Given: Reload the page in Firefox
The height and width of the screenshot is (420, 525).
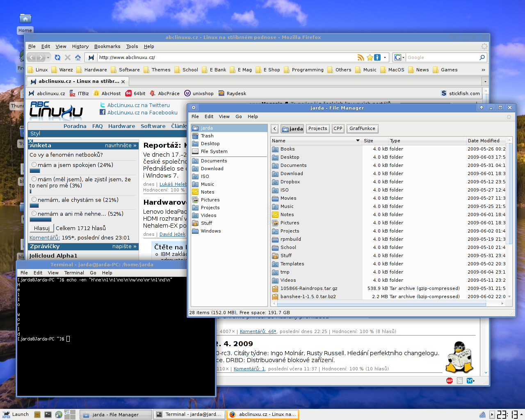Looking at the screenshot, I should point(57,57).
